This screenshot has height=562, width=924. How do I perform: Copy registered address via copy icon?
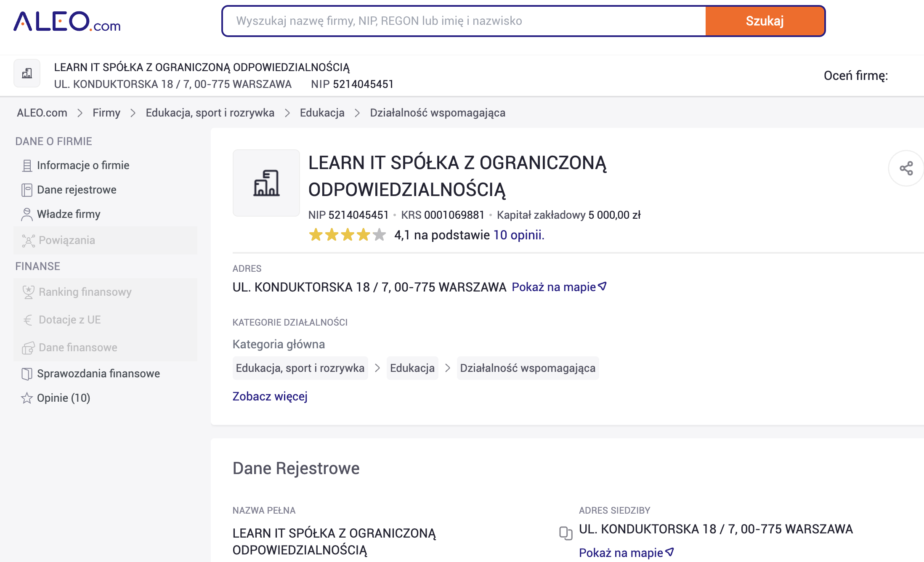pyautogui.click(x=566, y=533)
